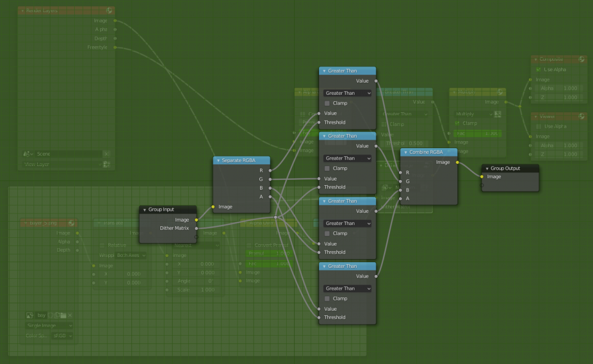Click the Scene field in Render Layers node

[x=68, y=154]
